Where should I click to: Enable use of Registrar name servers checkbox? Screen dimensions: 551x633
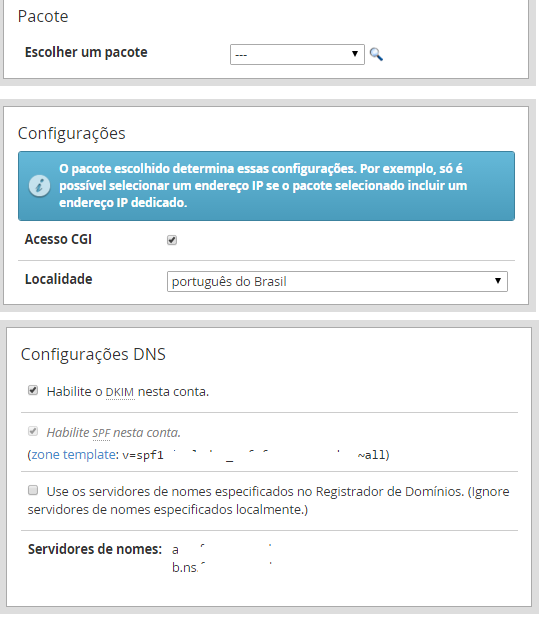(33, 490)
